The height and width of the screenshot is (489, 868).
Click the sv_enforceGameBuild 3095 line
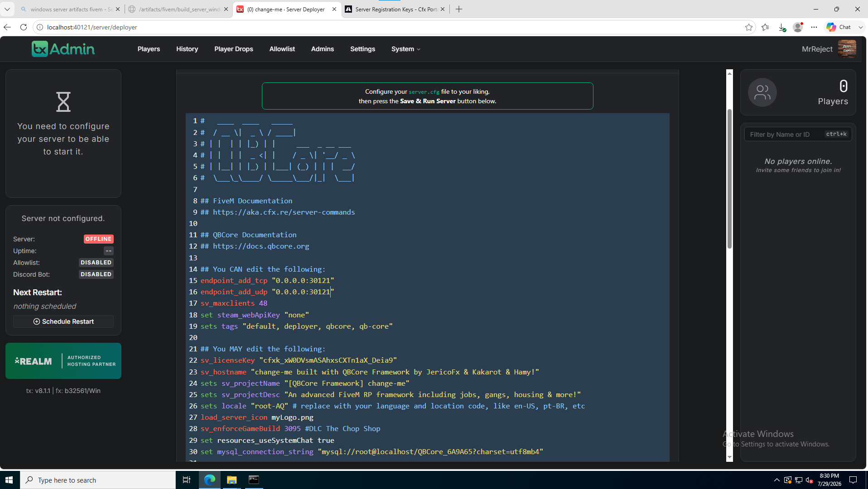tap(290, 429)
